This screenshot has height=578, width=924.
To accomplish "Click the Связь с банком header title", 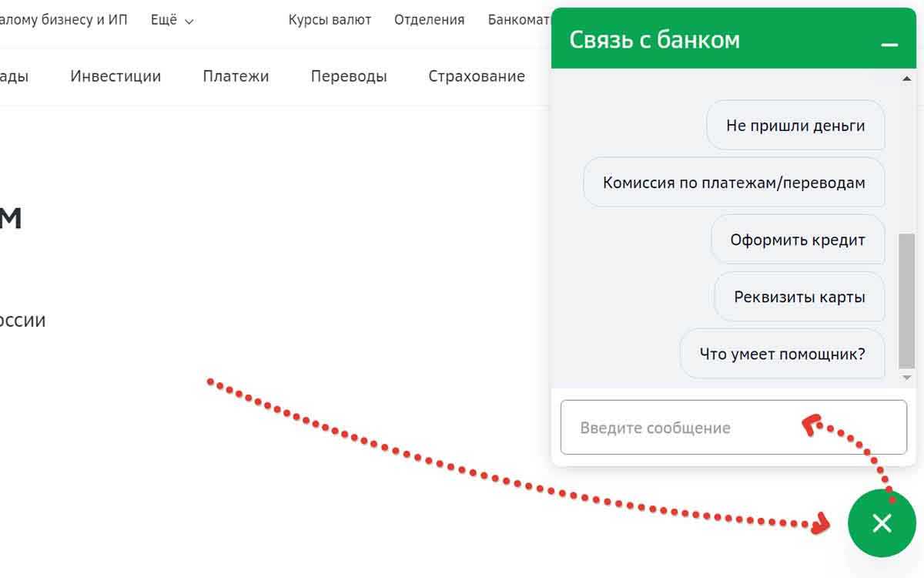I will coord(654,39).
